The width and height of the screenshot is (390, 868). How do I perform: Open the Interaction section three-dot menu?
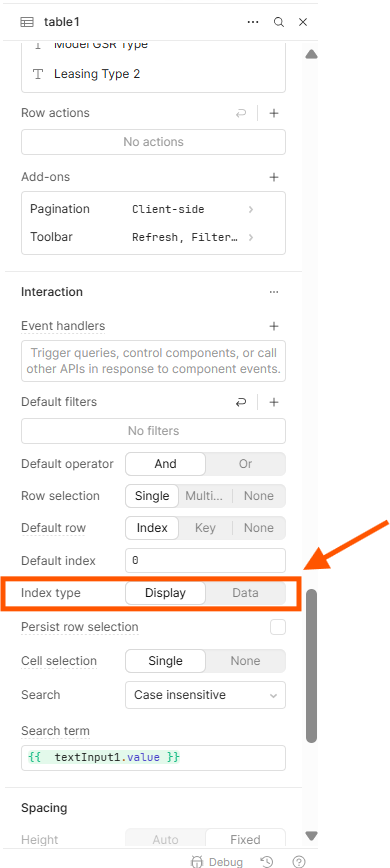pos(274,292)
